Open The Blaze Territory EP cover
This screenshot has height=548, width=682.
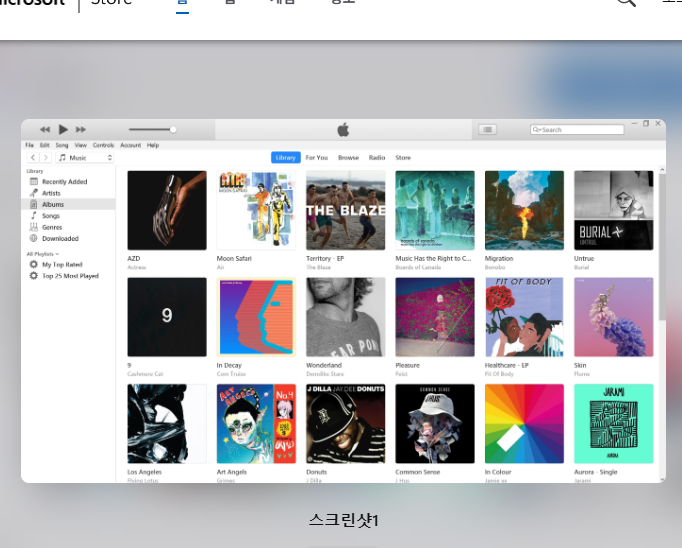346,211
